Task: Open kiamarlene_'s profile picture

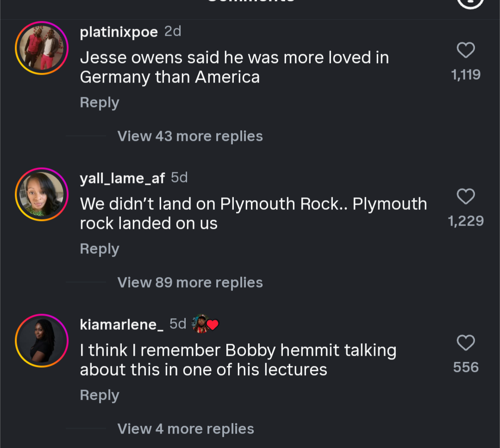Action: coord(42,341)
